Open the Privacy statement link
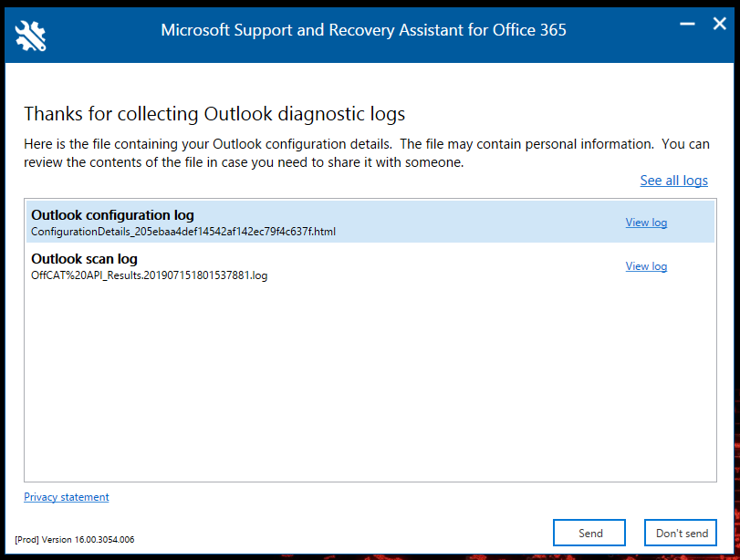The image size is (740, 560). [x=67, y=497]
